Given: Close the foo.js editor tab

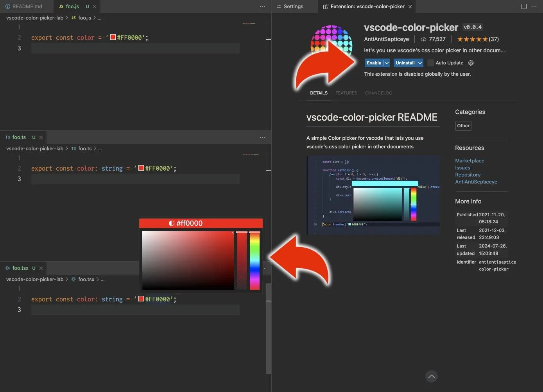Looking at the screenshot, I should [95, 7].
